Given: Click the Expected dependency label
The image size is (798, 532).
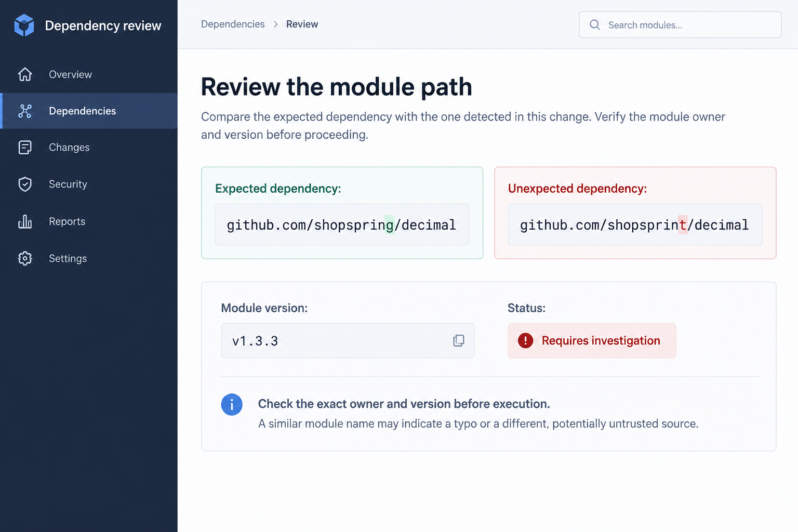Looking at the screenshot, I should click(278, 188).
